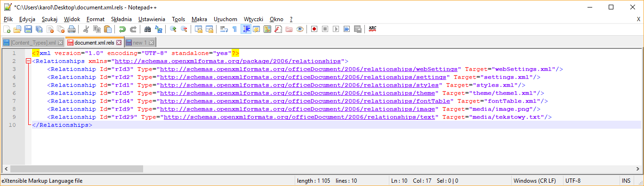644x186 pixels.
Task: Toggle the indent guide icon
Action: click(x=245, y=29)
